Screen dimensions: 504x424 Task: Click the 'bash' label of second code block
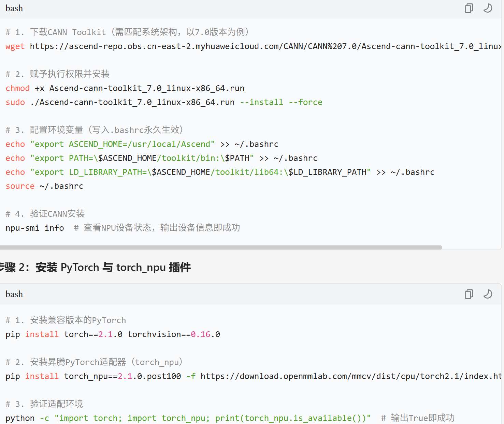(14, 294)
